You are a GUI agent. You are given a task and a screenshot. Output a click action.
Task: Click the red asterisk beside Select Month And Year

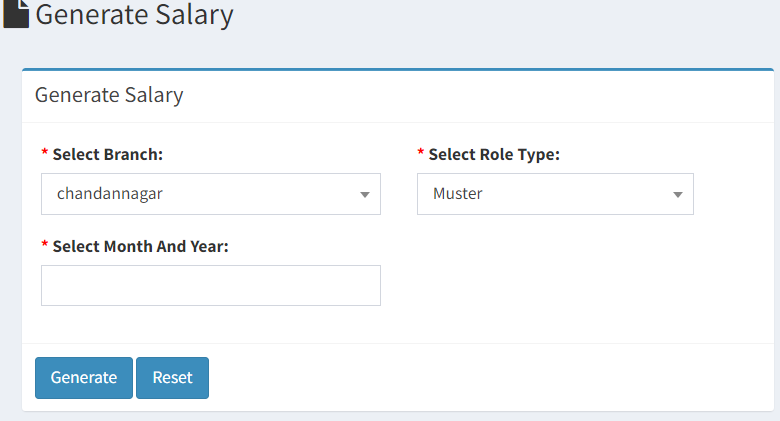(x=44, y=244)
